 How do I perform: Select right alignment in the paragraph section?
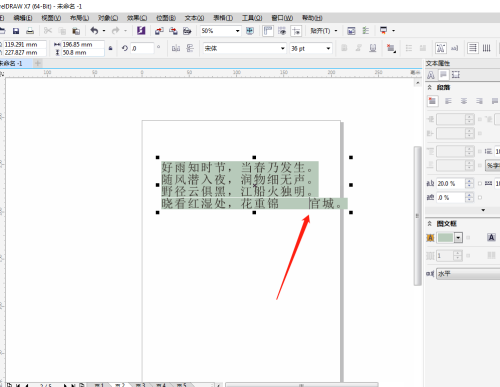click(479, 101)
